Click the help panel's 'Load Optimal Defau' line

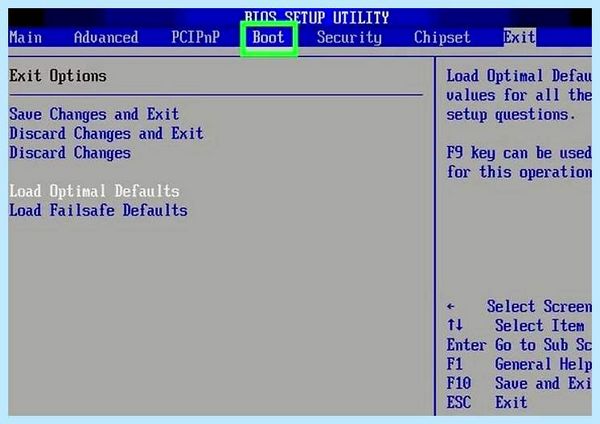click(x=519, y=76)
